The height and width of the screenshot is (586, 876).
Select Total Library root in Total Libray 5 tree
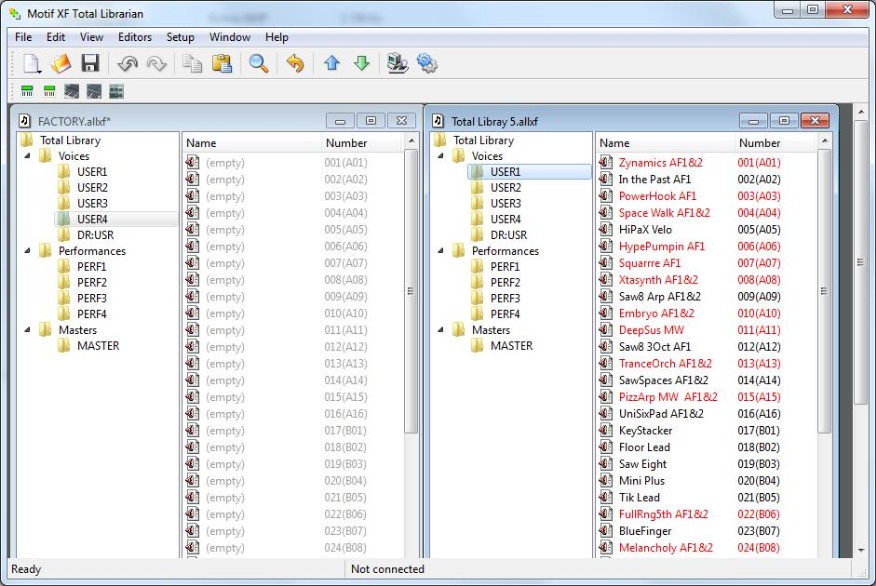click(483, 140)
